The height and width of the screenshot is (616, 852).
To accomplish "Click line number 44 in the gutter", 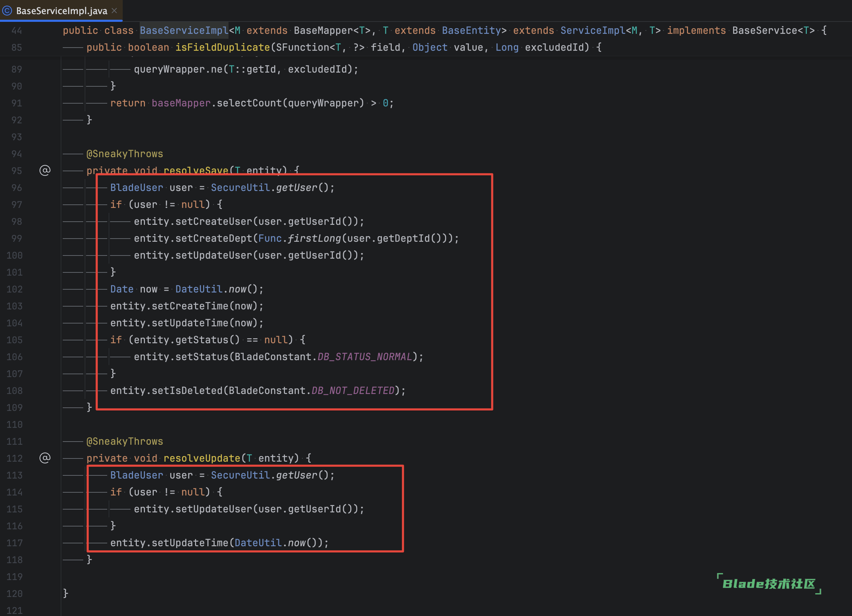I will [x=17, y=31].
